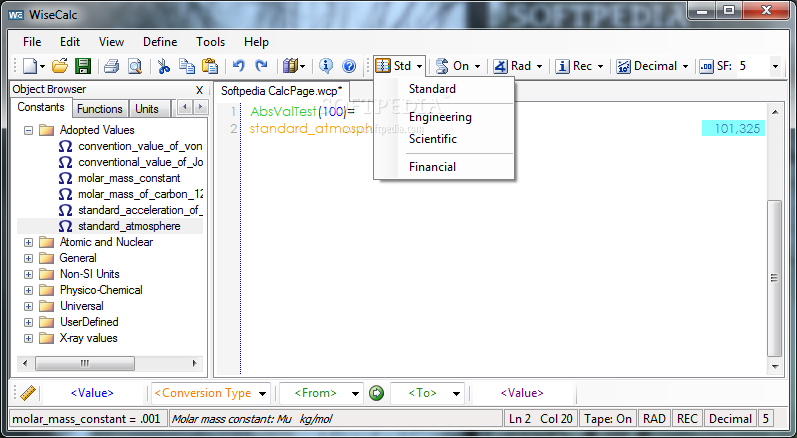This screenshot has width=797, height=438.
Task: Click the New document icon
Action: click(30, 66)
